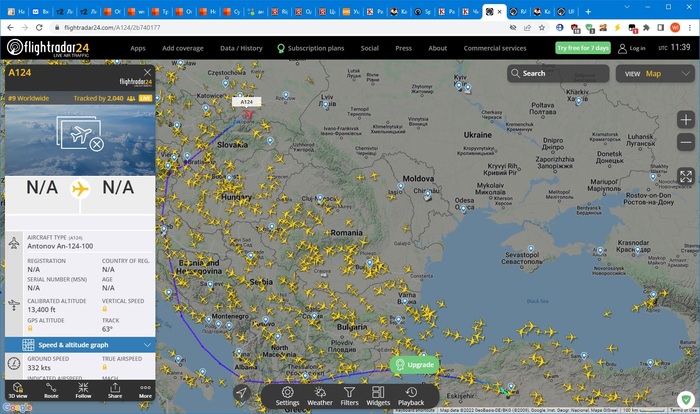Open the View Map dropdown
Image resolution: width=700 pixels, height=414 pixels.
click(655, 74)
